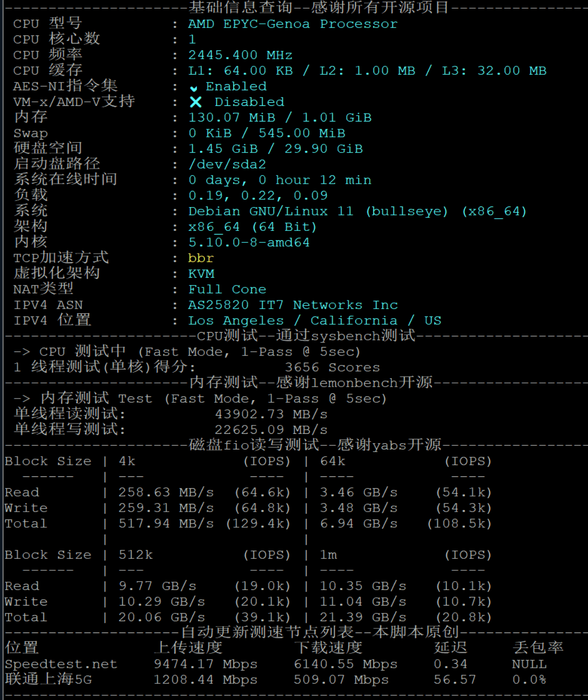Viewport: 588px width, 700px height.
Task: Click Los Angeles / California / US location
Action: [x=314, y=321]
